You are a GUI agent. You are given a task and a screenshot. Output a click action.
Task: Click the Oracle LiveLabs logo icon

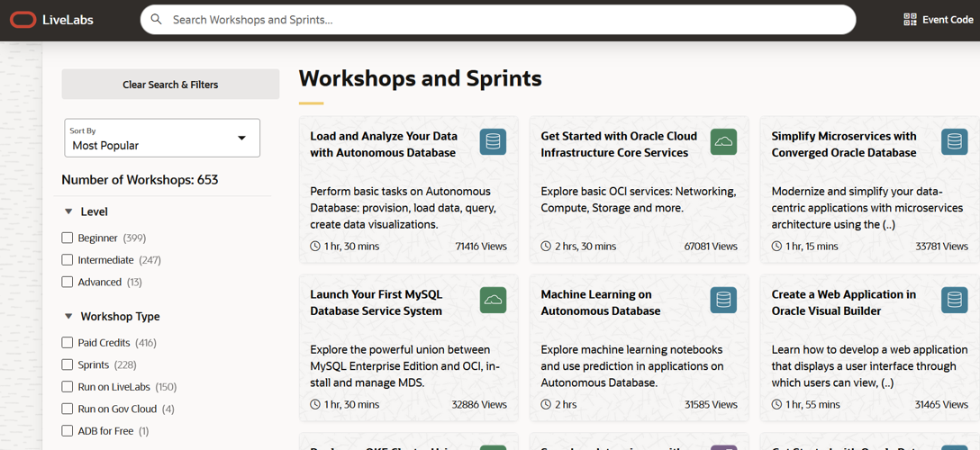click(23, 20)
